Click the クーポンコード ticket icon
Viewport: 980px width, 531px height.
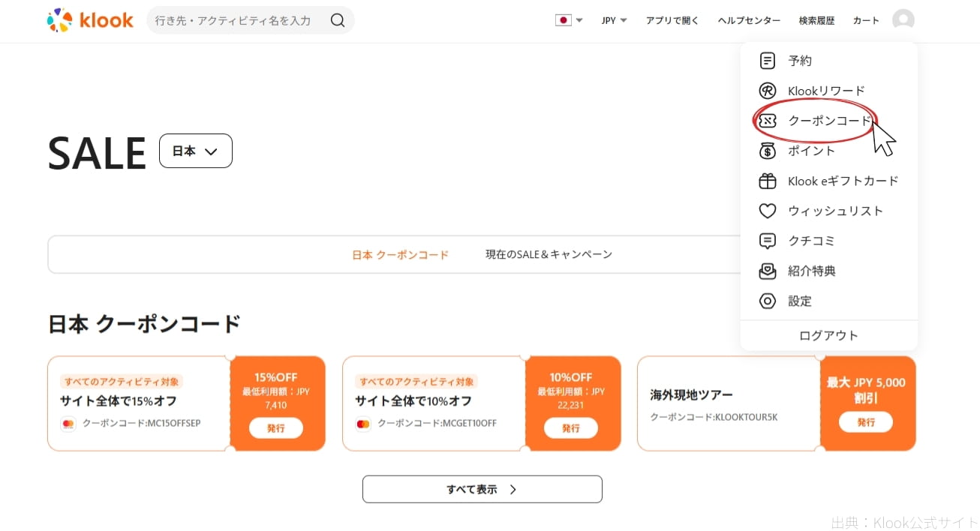point(767,121)
